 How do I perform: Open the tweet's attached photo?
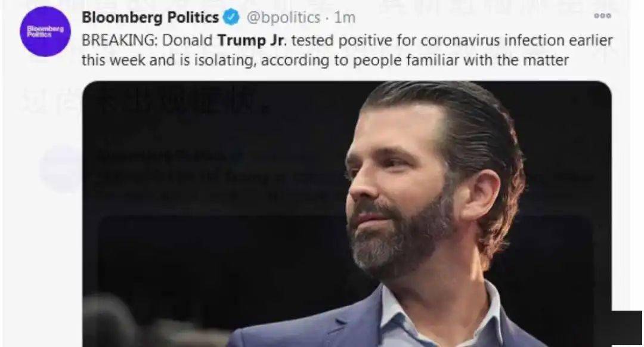tap(346, 215)
